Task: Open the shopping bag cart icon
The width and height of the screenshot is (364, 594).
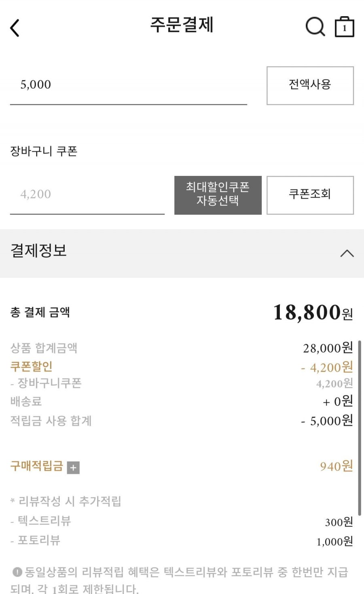Action: point(344,27)
